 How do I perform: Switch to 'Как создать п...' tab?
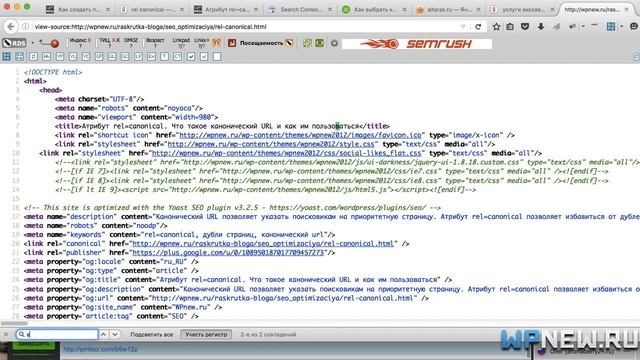(x=78, y=9)
